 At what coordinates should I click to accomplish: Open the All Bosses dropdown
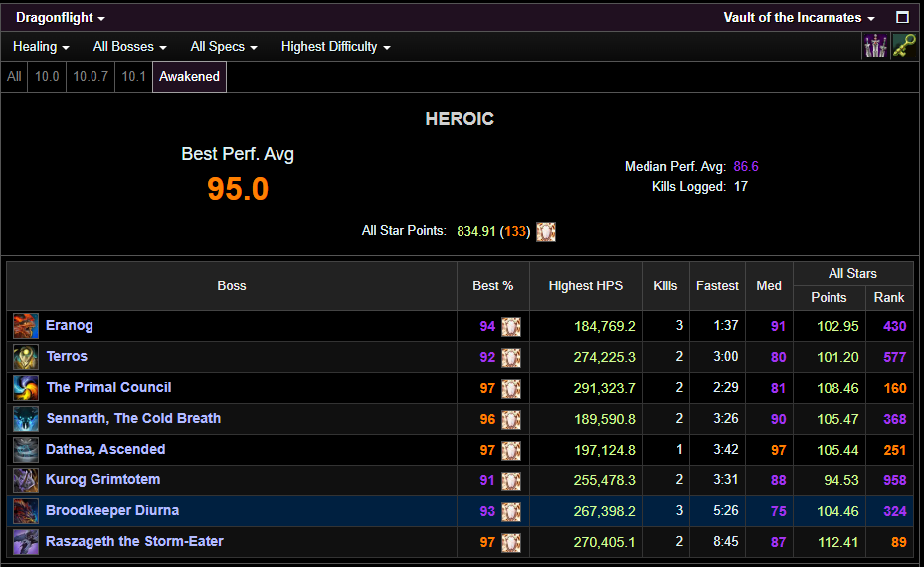(129, 47)
